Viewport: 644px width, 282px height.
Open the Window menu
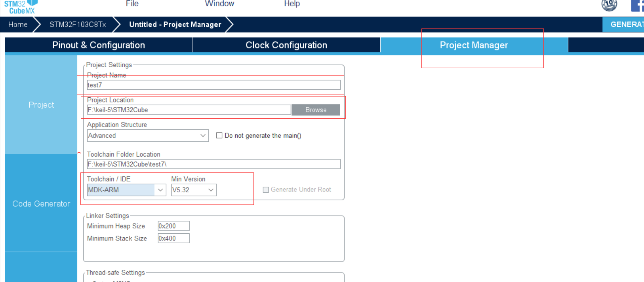pos(219,4)
